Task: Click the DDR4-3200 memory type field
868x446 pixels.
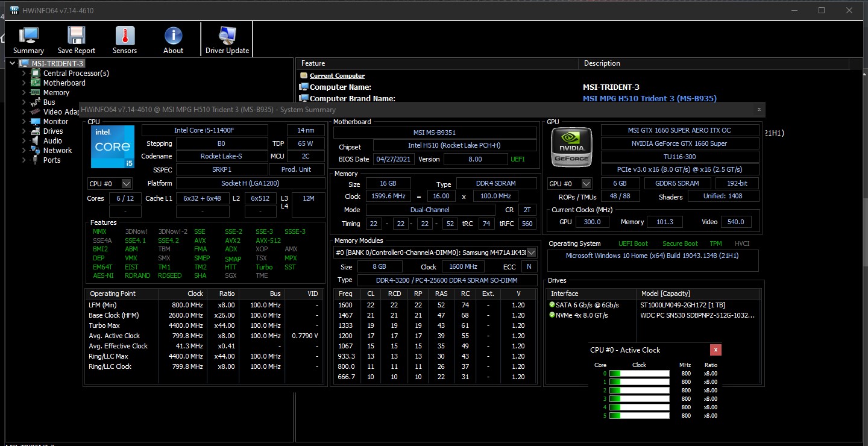Action: coord(447,280)
